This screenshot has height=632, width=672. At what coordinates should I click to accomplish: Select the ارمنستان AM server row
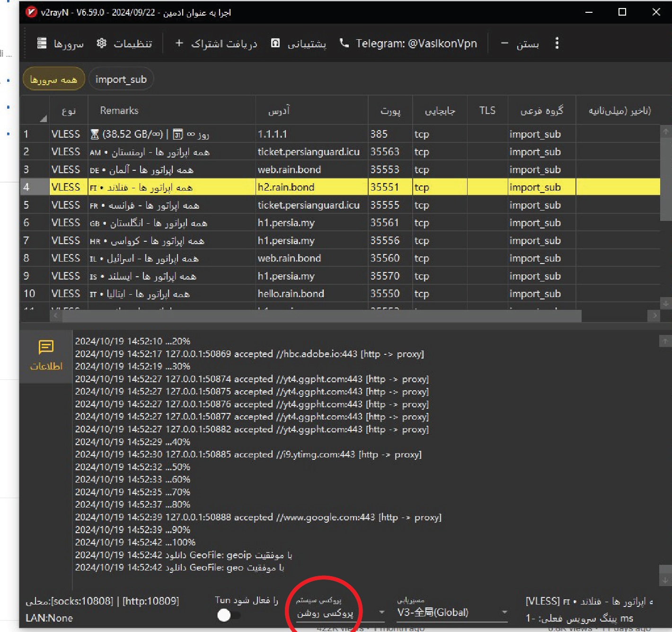pyautogui.click(x=340, y=152)
